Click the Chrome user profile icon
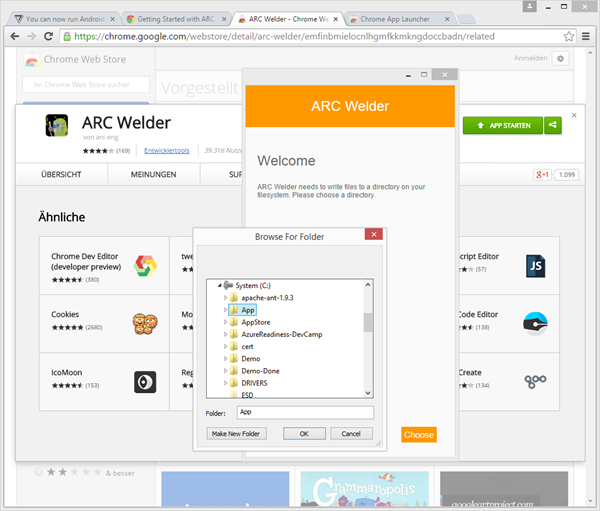 [x=530, y=6]
